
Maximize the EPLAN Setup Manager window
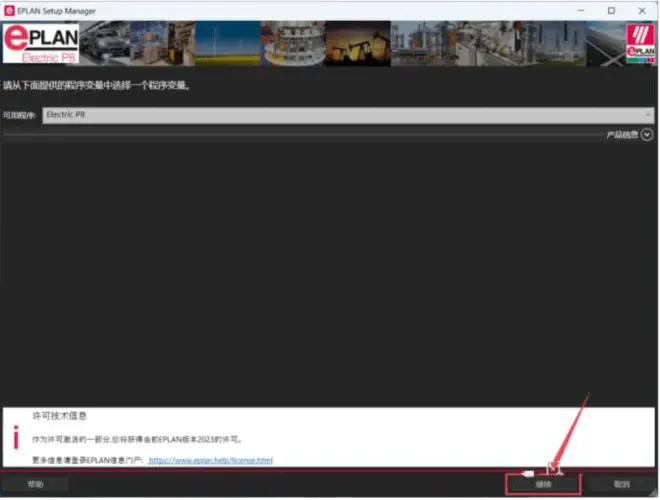pos(611,11)
